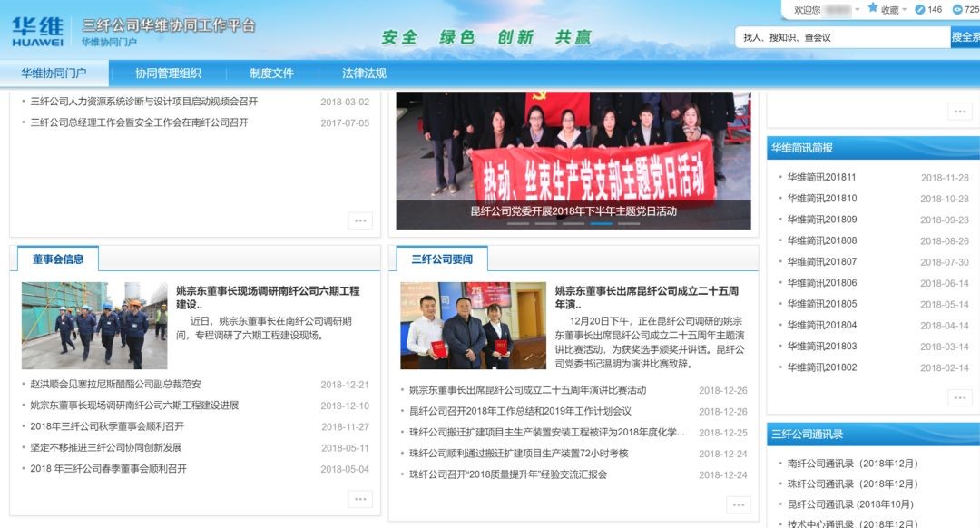Click the ellipsis under the top news list
The height and width of the screenshot is (528, 980).
pos(359,220)
